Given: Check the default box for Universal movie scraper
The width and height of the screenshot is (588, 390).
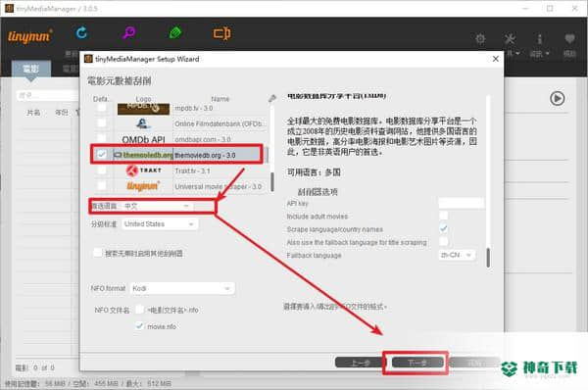Looking at the screenshot, I should coord(101,185).
